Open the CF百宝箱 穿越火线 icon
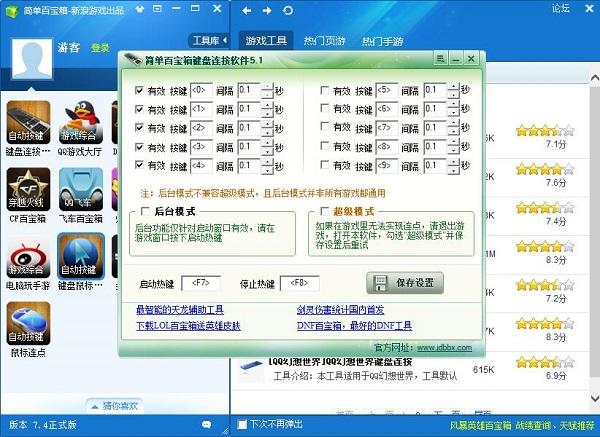The image size is (600, 437). (25, 190)
